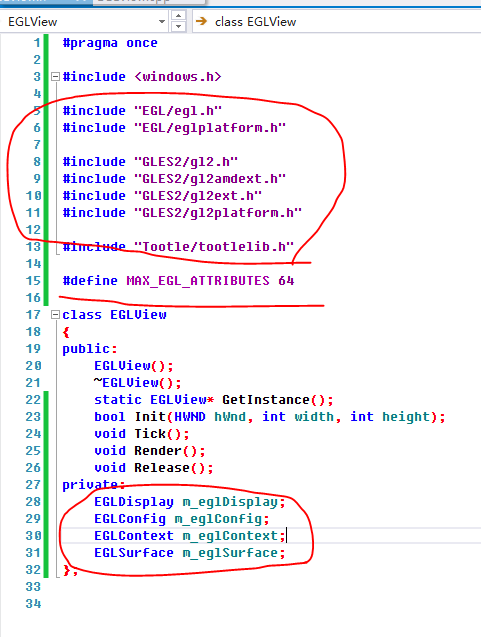Click on '#pragma once' on line 1

tap(110, 43)
